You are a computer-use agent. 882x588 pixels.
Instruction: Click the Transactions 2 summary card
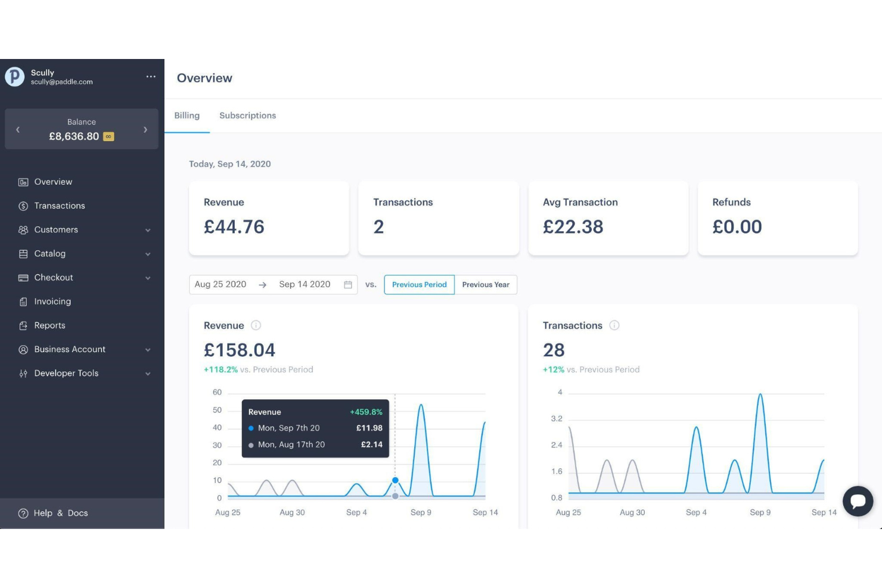pos(439,219)
